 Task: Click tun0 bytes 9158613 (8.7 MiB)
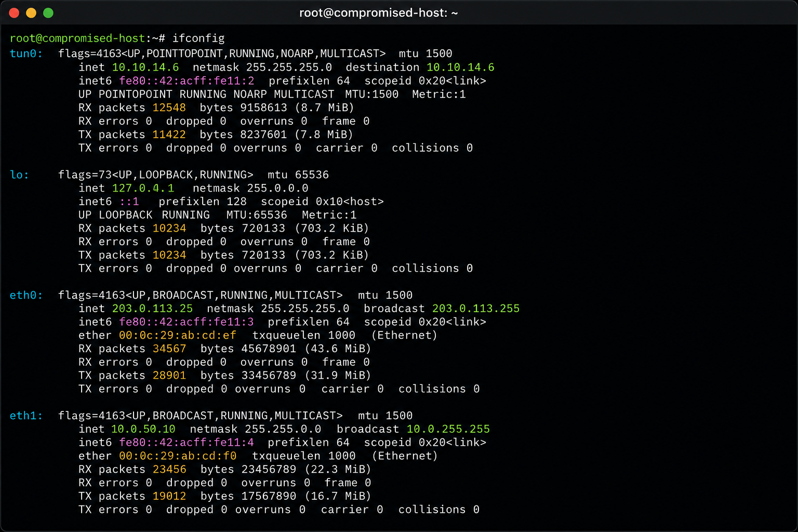276,108
